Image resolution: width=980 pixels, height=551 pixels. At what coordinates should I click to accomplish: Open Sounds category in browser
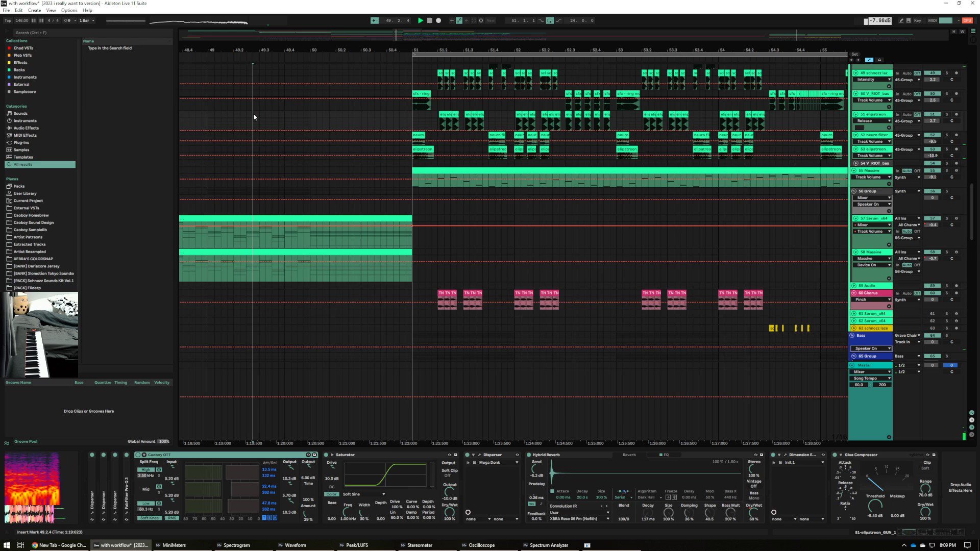coord(20,113)
